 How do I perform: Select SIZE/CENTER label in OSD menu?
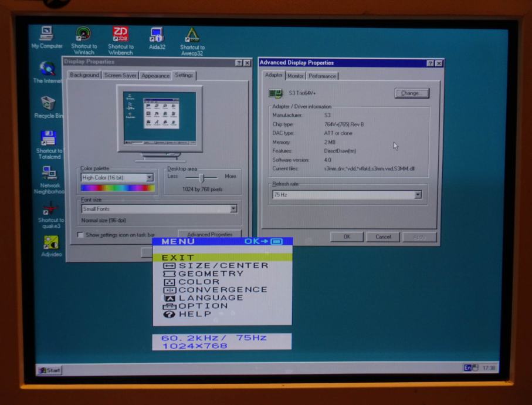click(223, 266)
